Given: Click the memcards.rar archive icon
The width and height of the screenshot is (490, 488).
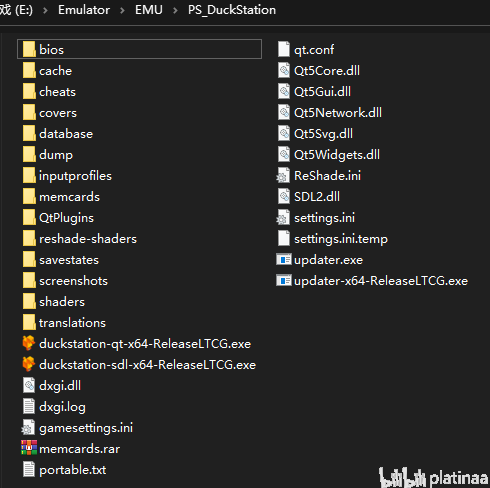Looking at the screenshot, I should click(x=29, y=448).
